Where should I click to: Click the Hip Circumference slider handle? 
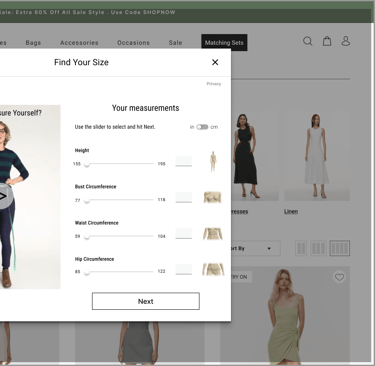tap(87, 272)
